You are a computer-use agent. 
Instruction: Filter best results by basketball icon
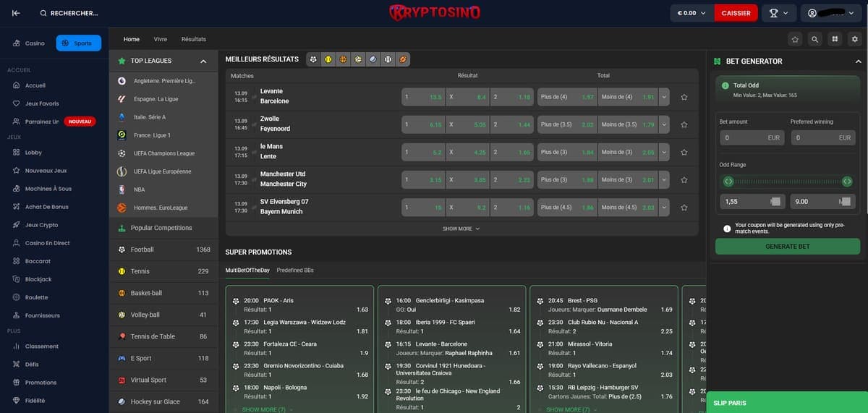pyautogui.click(x=343, y=59)
